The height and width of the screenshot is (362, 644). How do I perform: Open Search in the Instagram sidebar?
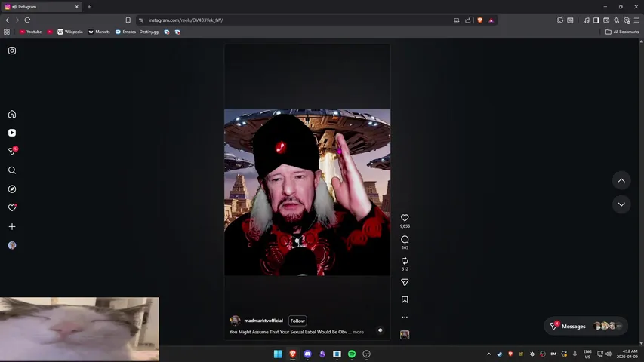[x=12, y=170]
